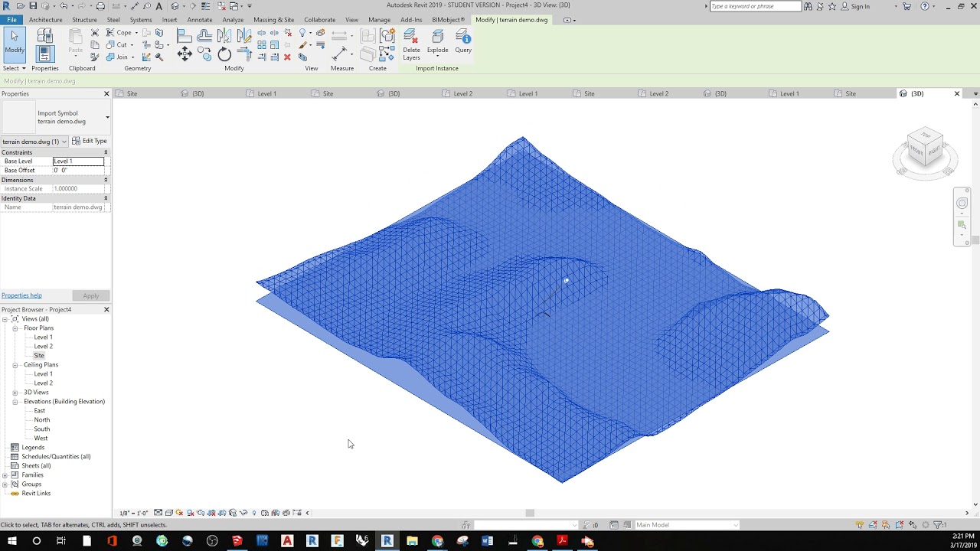Click the Base Level value field
The height and width of the screenshot is (551, 980).
point(78,161)
